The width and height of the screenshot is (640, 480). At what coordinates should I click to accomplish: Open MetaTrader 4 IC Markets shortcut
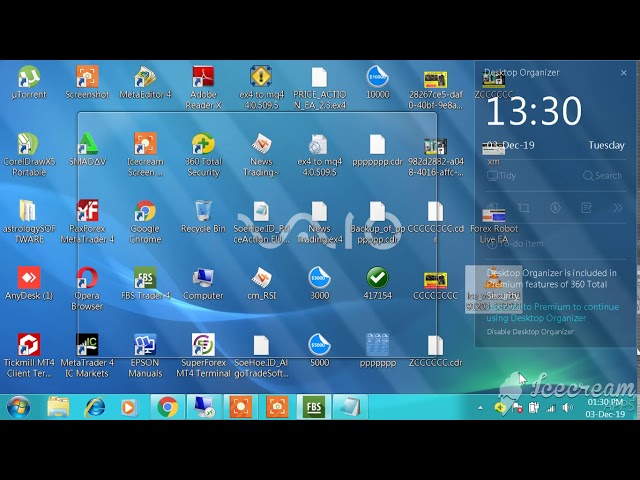[x=87, y=346]
